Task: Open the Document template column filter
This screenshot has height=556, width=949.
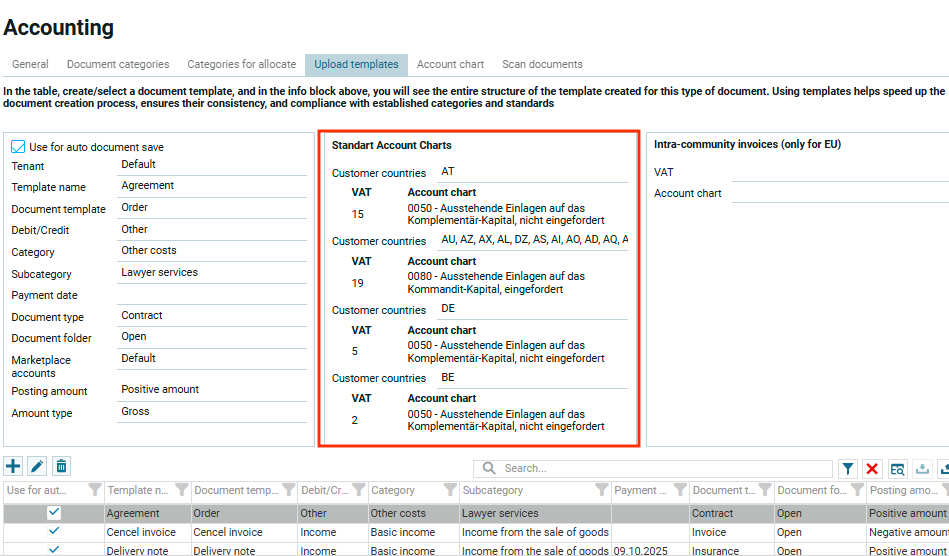Action: coord(287,490)
